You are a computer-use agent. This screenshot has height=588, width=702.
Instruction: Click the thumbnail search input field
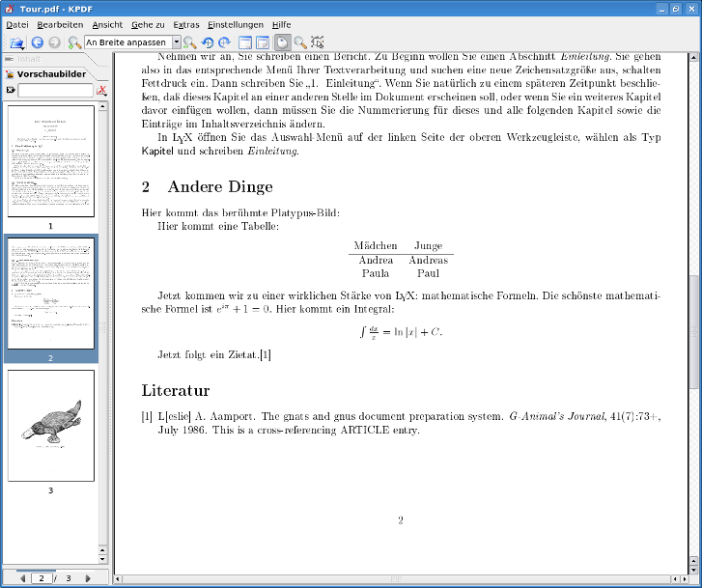(x=55, y=90)
